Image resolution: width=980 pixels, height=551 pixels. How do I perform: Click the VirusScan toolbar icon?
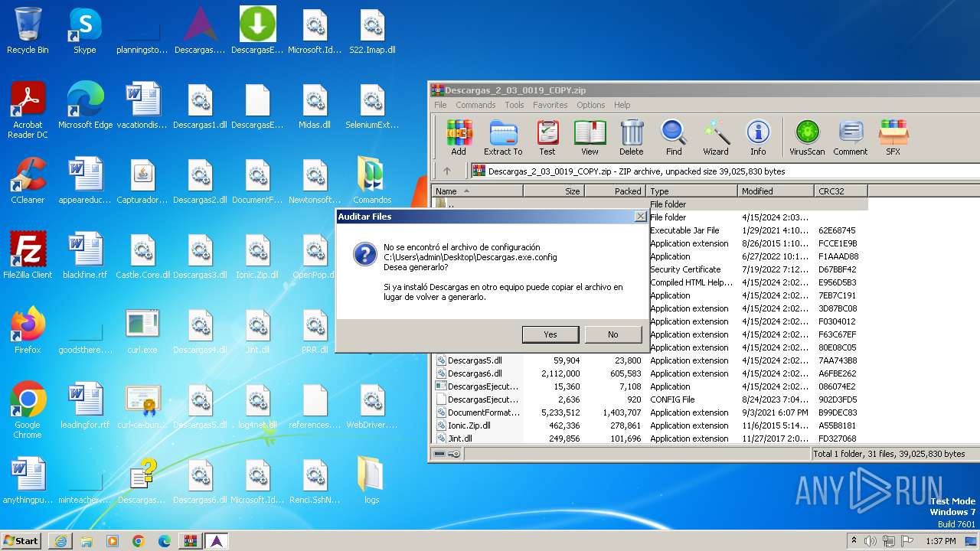(x=808, y=138)
